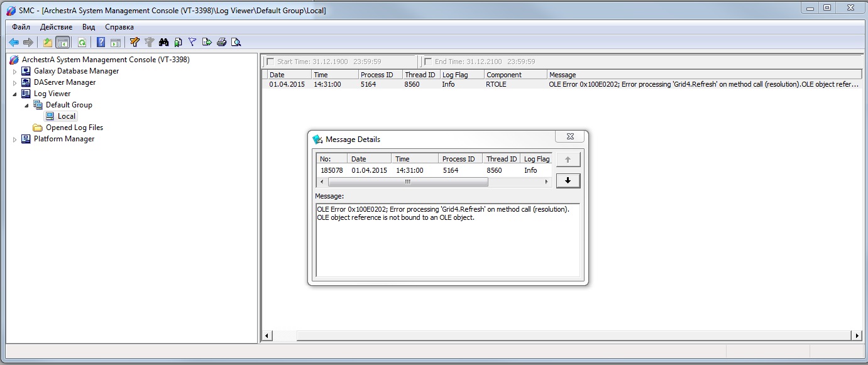Click the SMC application icon in title bar
The image size is (868, 365).
click(x=11, y=11)
